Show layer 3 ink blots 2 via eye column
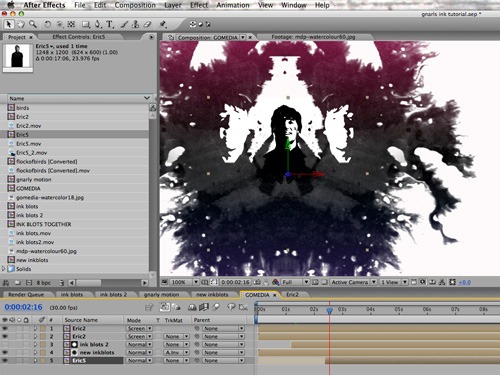 pyautogui.click(x=5, y=344)
